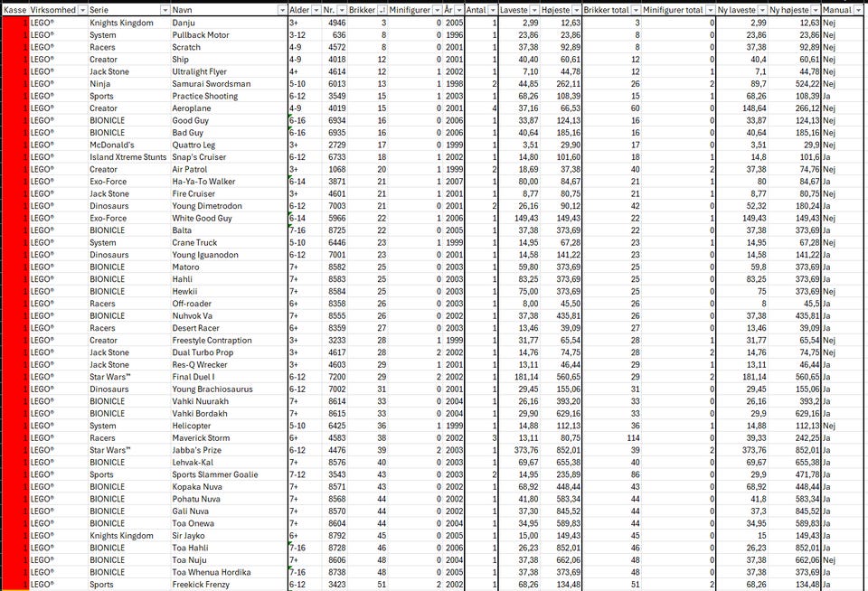Select the Vahki Bordakh name cell
This screenshot has width=868, height=591.
tap(229, 413)
